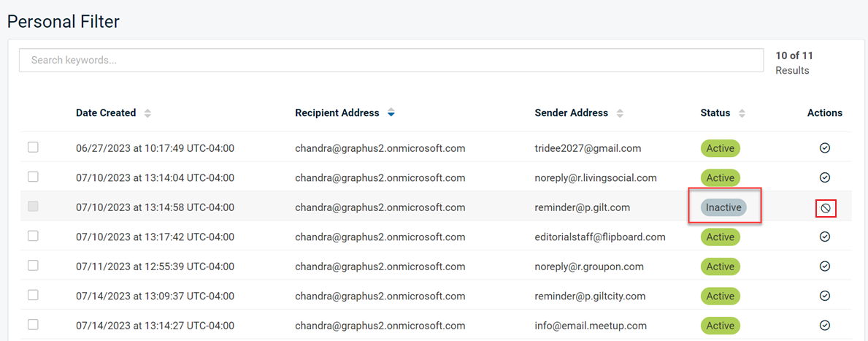
Task: Click the Date Created column header
Action: (106, 113)
